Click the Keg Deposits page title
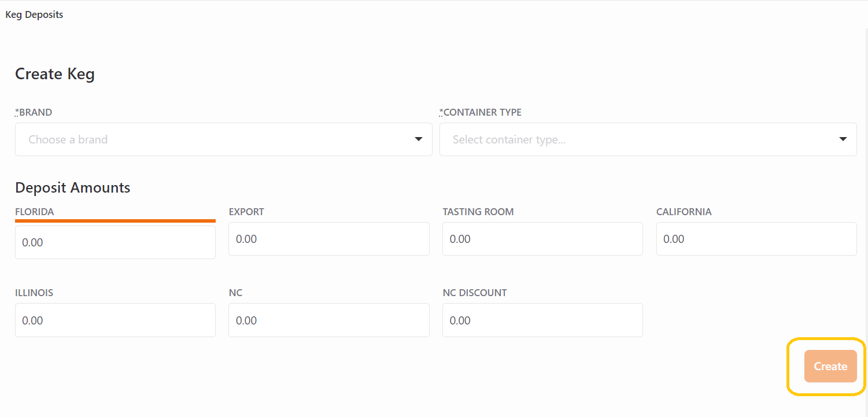The width and height of the screenshot is (868, 417). (x=34, y=14)
